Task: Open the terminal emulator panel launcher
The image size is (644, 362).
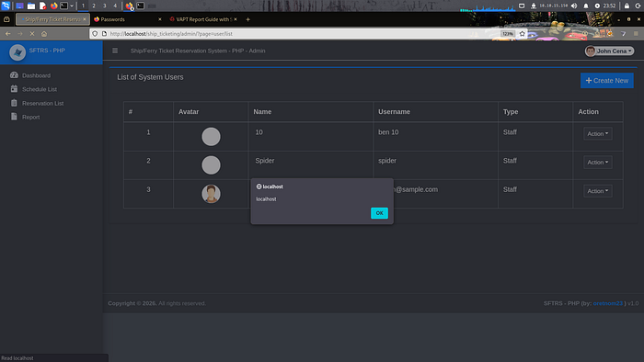Action: click(64, 6)
